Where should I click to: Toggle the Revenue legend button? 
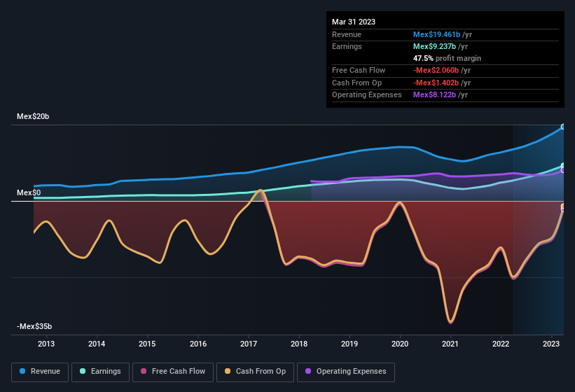[x=40, y=372]
